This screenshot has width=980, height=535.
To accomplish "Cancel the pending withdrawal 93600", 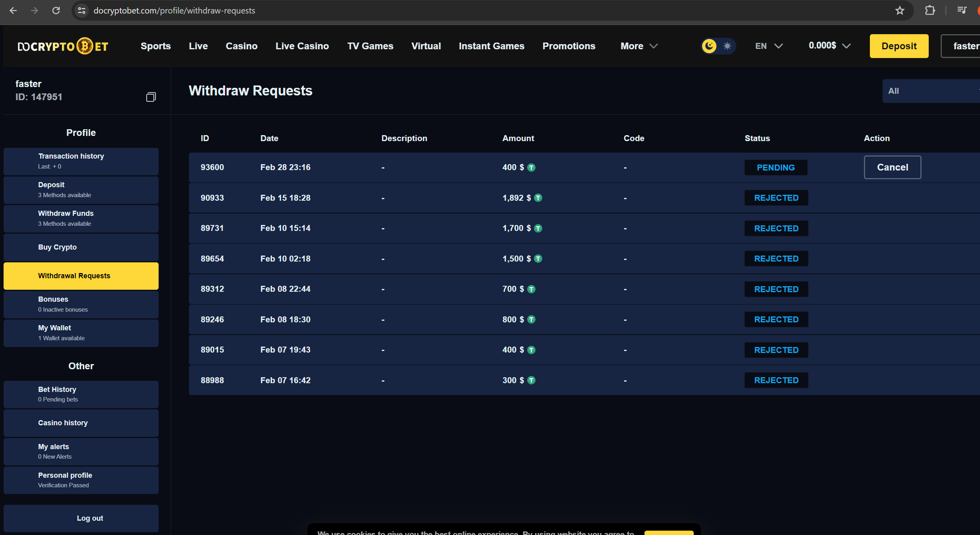I will pos(893,167).
